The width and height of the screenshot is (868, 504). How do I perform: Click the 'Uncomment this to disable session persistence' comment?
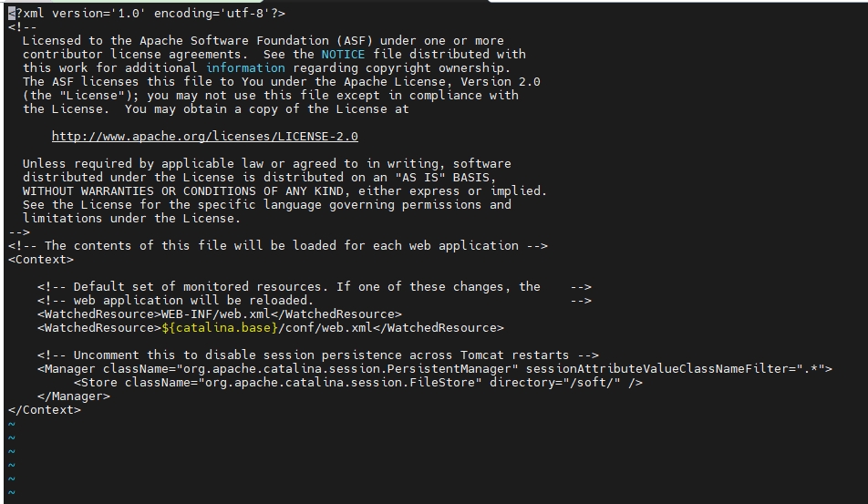[x=317, y=355]
